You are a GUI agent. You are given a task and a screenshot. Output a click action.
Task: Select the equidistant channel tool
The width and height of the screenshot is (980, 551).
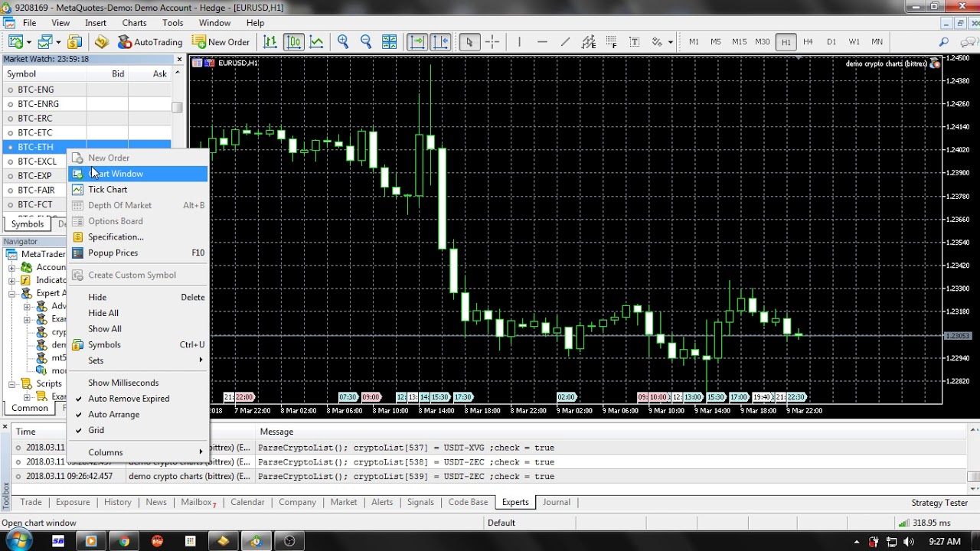pos(588,42)
